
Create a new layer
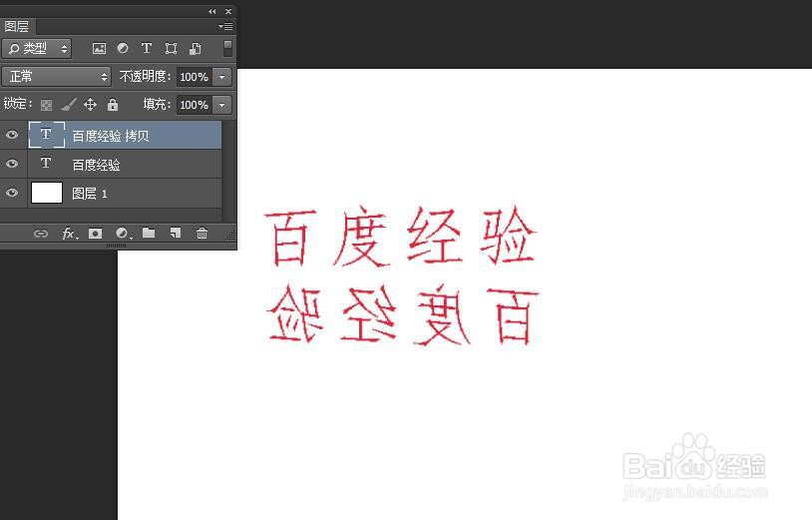tap(176, 234)
